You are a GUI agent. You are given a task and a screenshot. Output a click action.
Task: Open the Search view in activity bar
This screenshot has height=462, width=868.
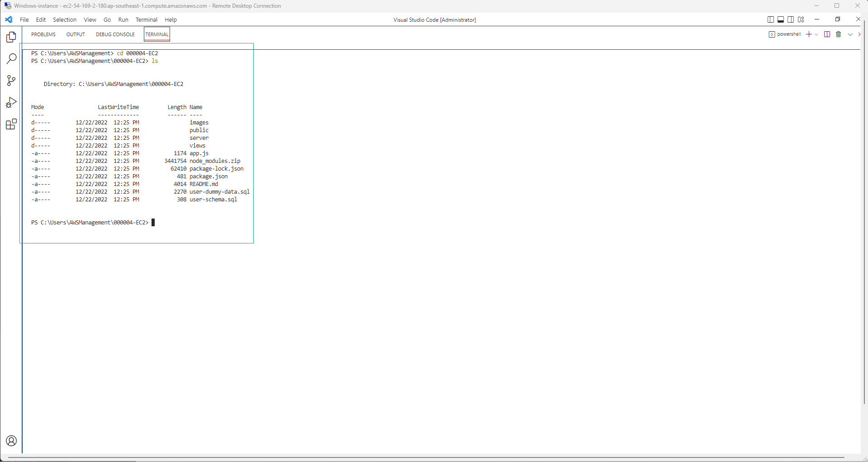(x=11, y=59)
